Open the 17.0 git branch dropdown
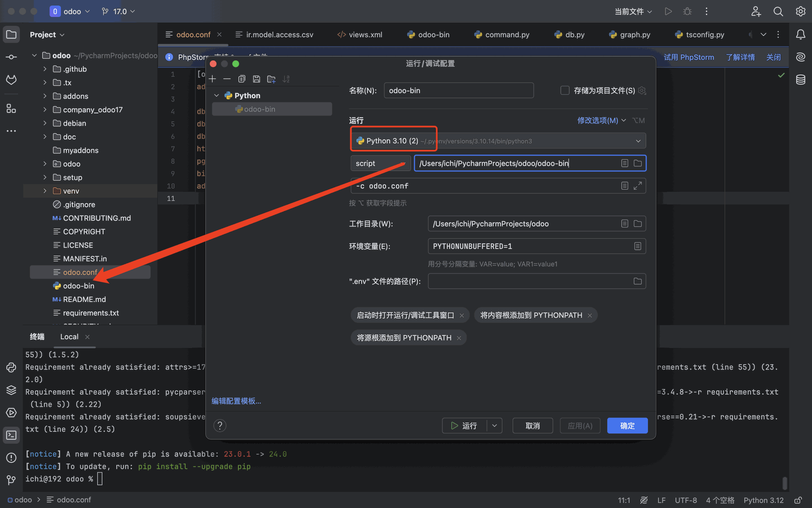 coord(118,11)
